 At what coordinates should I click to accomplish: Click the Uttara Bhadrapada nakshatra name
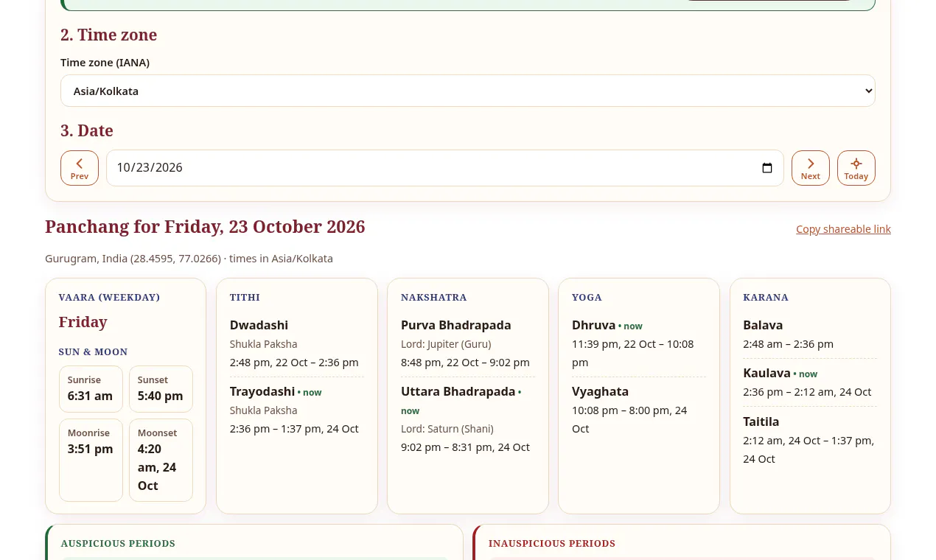[x=458, y=391]
